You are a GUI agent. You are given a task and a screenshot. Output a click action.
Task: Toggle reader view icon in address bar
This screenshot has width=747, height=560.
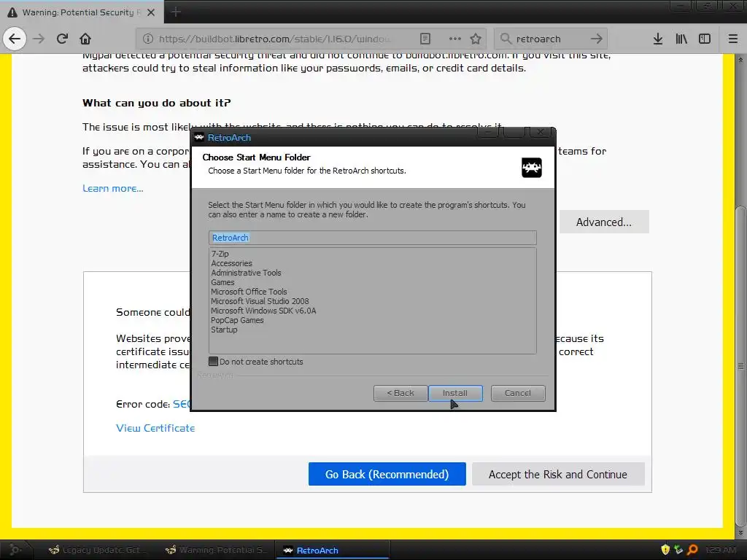[425, 39]
